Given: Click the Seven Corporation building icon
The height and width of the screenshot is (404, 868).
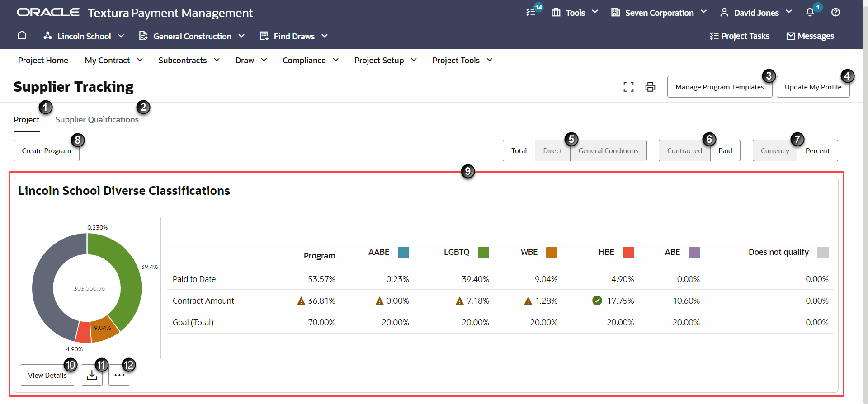Looking at the screenshot, I should pyautogui.click(x=615, y=12).
